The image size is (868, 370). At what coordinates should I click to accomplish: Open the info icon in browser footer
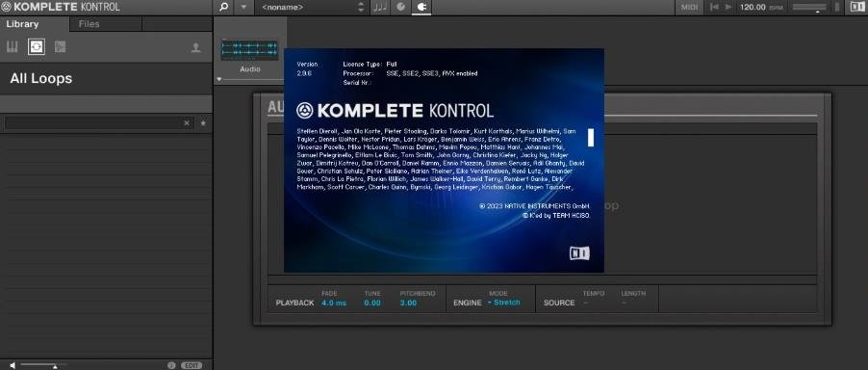[x=171, y=365]
